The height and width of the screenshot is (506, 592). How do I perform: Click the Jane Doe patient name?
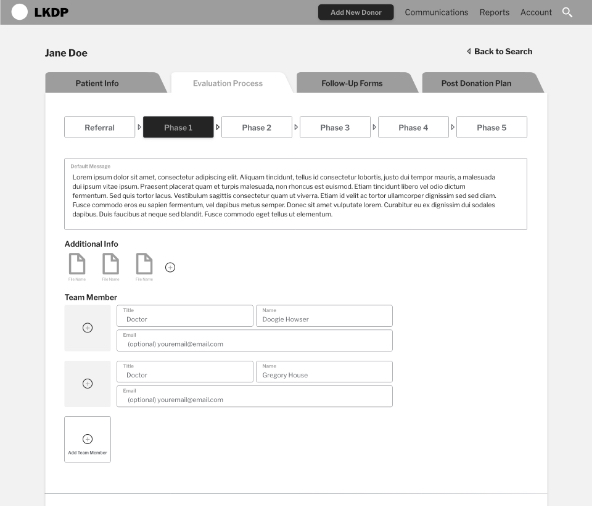66,53
